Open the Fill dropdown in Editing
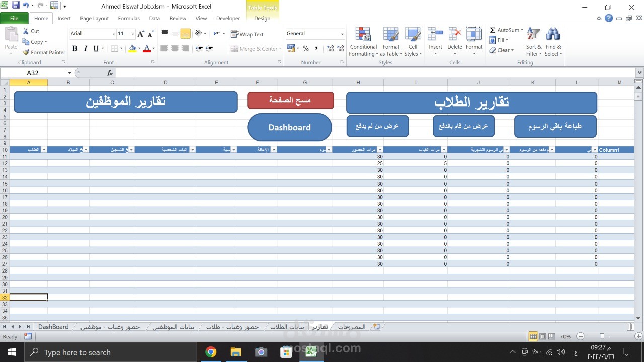Image resolution: width=644 pixels, height=362 pixels. pos(500,40)
